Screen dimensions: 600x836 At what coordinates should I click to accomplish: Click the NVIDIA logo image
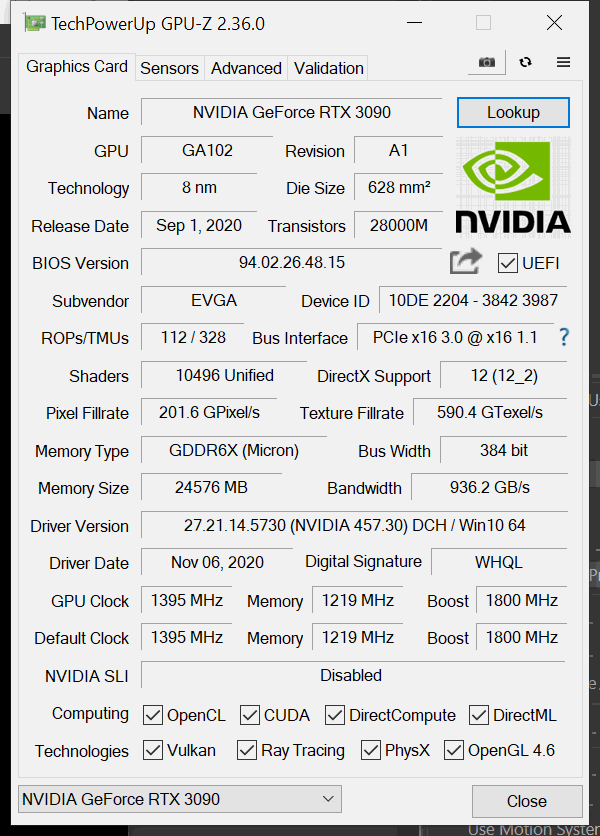click(513, 186)
